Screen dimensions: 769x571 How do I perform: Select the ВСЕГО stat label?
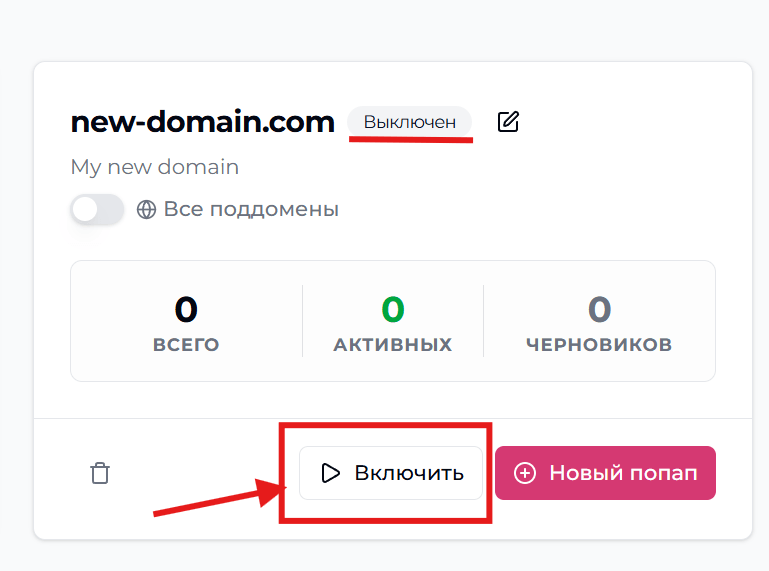(x=186, y=344)
